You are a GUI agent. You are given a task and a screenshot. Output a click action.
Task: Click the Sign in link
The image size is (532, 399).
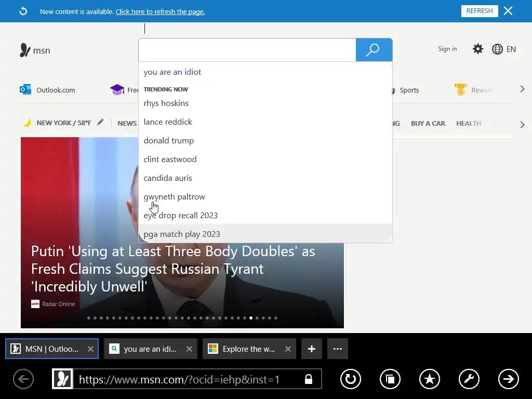[x=447, y=49]
